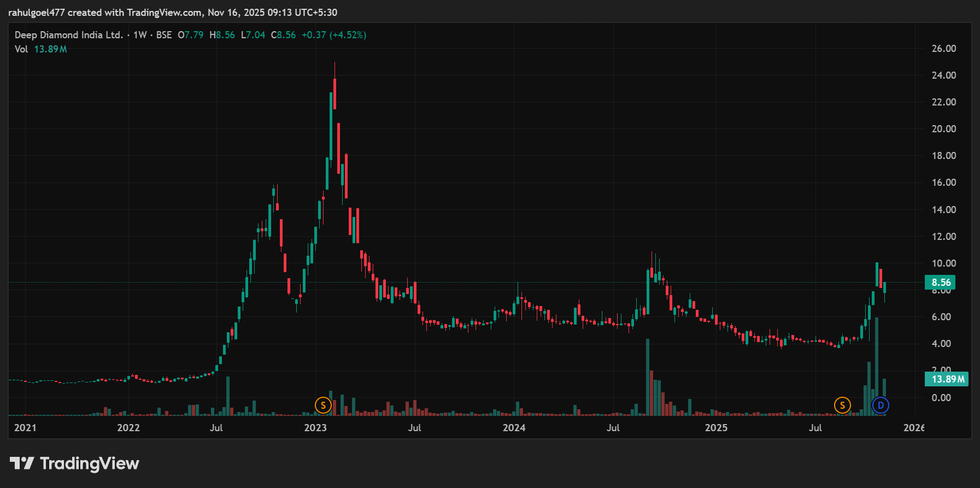The image size is (980, 488).
Task: Click the BSE exchange label in header
Action: (164, 35)
